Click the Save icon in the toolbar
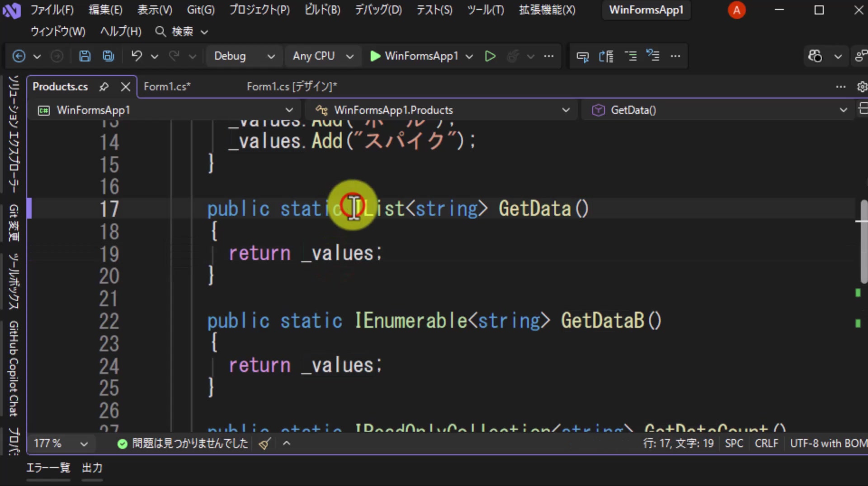The height and width of the screenshot is (486, 868). (85, 56)
